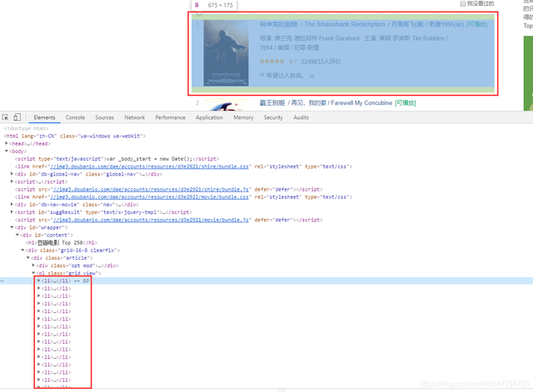Open the Security tab
Screen dimensions: 533x392
point(273,117)
